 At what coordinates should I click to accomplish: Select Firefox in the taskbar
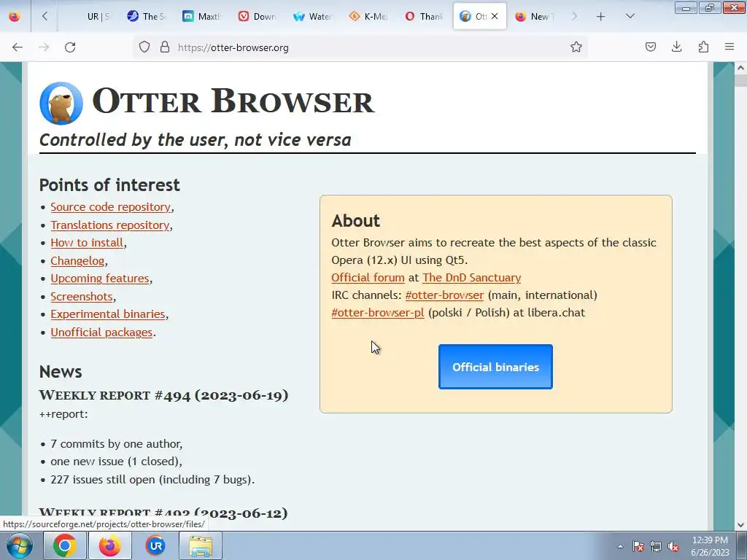pos(110,545)
